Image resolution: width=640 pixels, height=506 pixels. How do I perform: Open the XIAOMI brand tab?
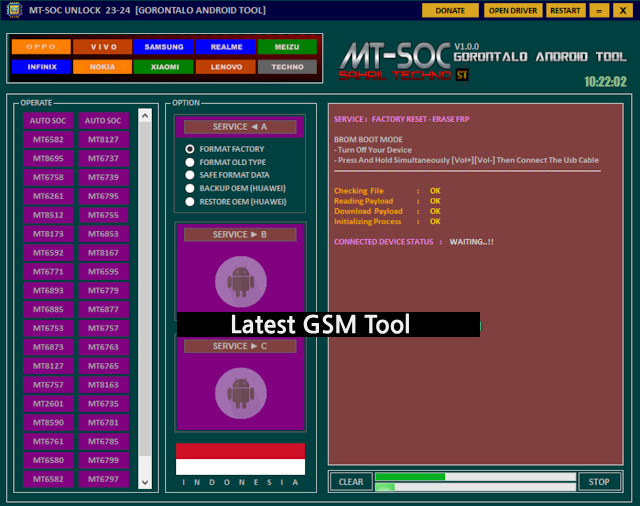click(164, 67)
